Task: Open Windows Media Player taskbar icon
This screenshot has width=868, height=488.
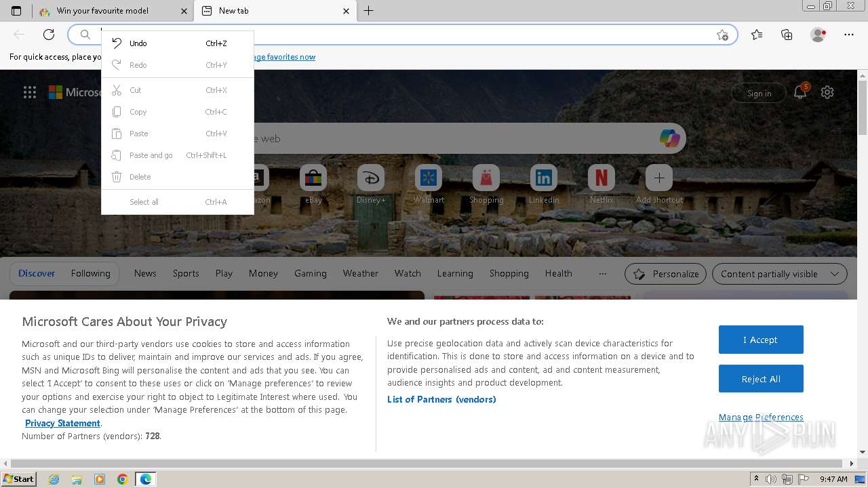Action: click(x=100, y=479)
